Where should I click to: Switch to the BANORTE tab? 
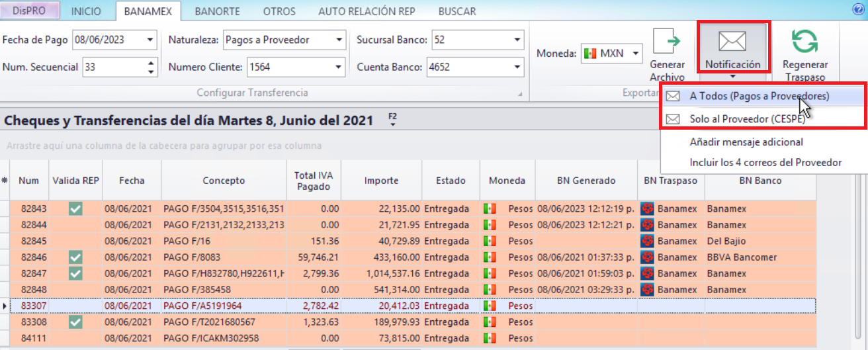(218, 12)
